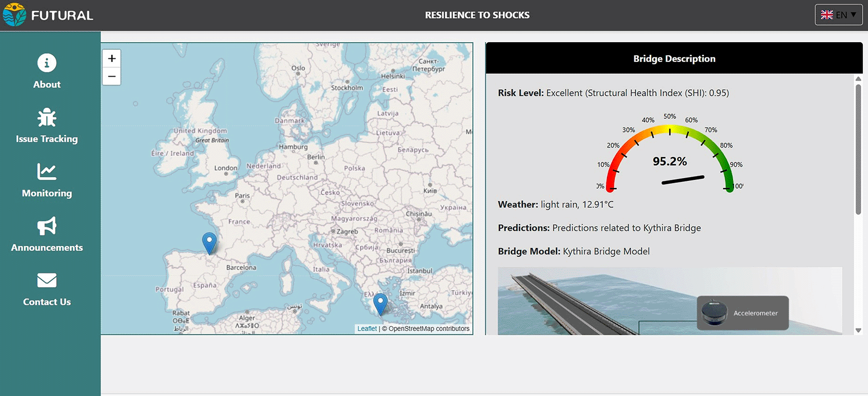Image resolution: width=868 pixels, height=396 pixels.
Task: Click Predictions related to Kythira Bridge
Action: 600,228
